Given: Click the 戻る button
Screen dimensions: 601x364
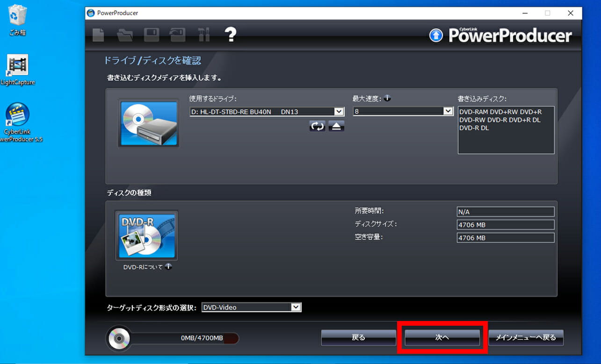Looking at the screenshot, I should point(358,337).
